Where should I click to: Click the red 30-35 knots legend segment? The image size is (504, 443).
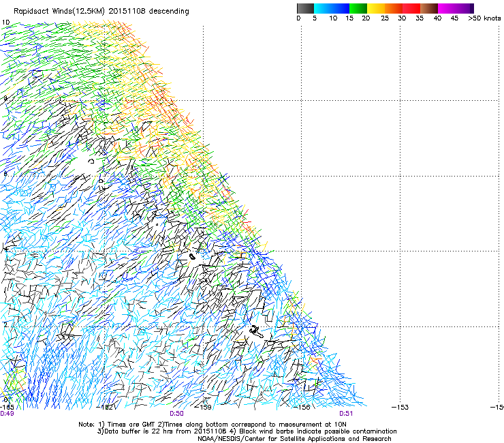(411, 8)
